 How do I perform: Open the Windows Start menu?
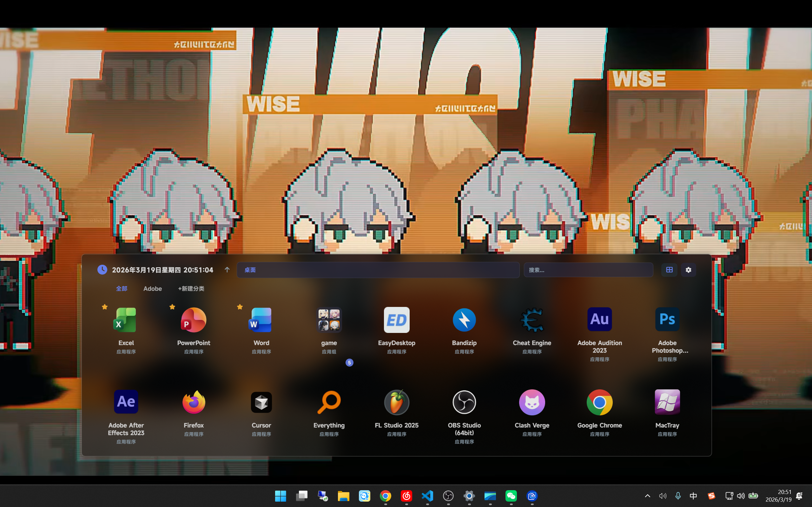click(x=281, y=496)
